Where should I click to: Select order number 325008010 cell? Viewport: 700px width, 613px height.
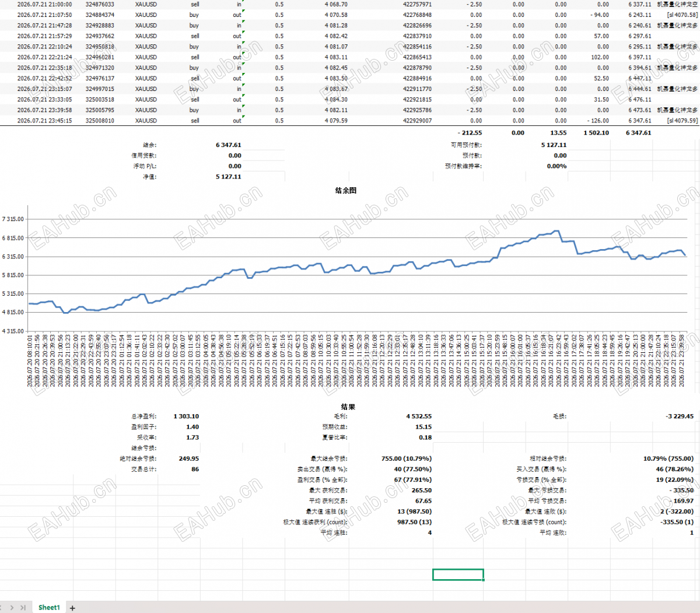pyautogui.click(x=100, y=121)
